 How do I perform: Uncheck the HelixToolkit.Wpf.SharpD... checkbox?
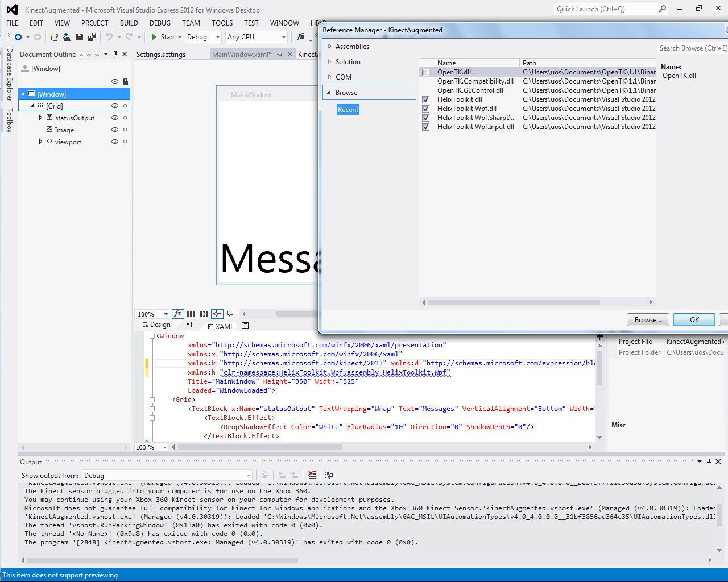(425, 118)
